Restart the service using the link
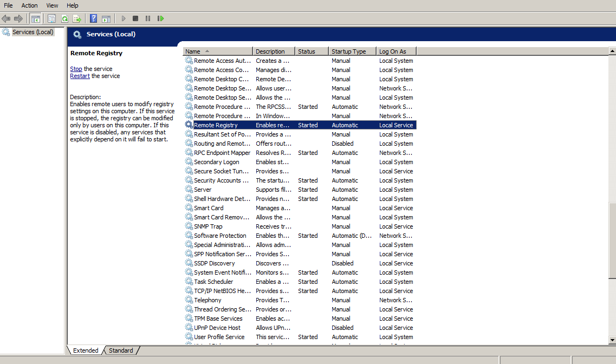 click(79, 76)
